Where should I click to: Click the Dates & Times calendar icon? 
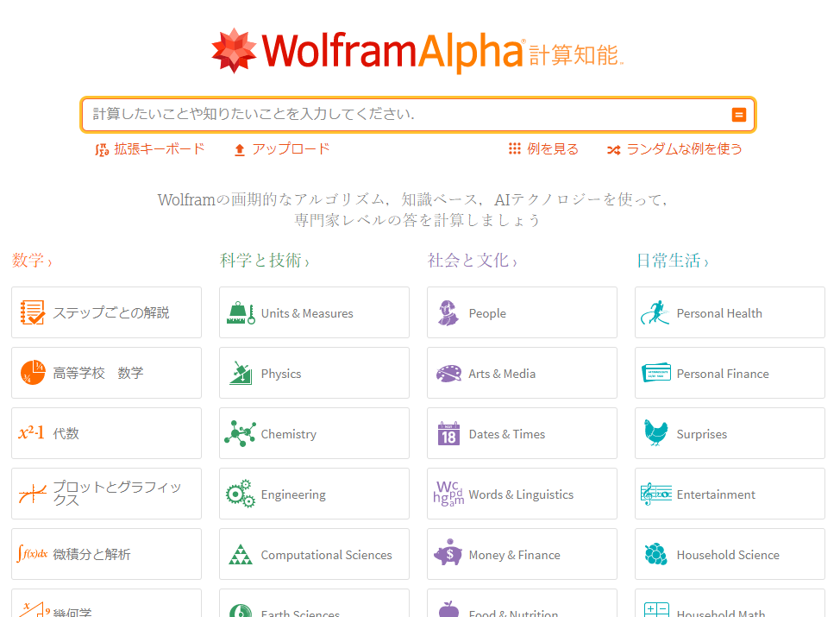[x=448, y=434]
